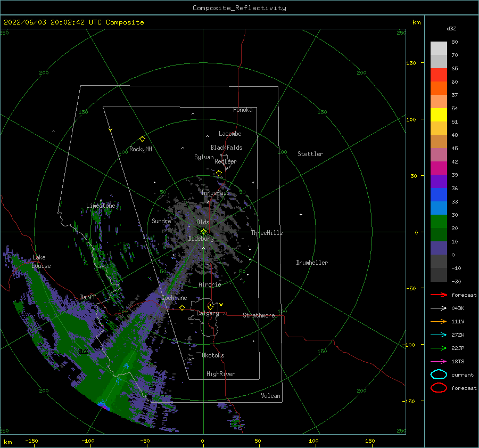Click the yellow diamond marker beside RockyMH
This screenshot has width=479, height=448.
click(x=142, y=139)
